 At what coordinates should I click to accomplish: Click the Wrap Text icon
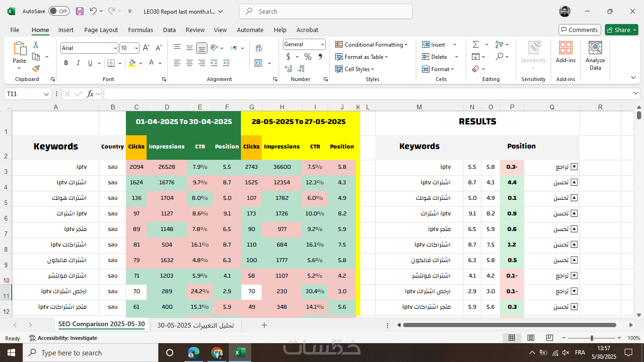[x=258, y=48]
